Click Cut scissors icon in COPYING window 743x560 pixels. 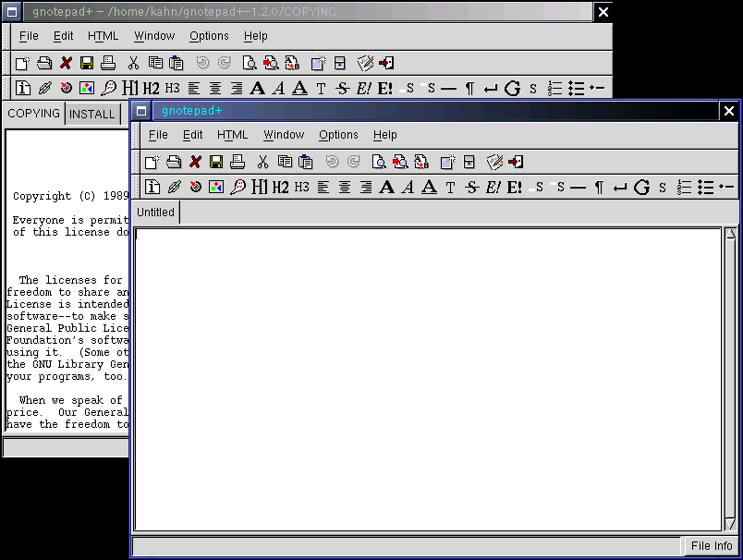coord(134,63)
